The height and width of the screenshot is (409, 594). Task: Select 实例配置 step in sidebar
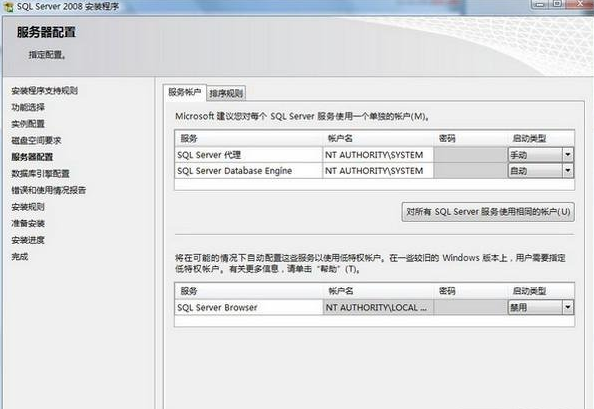[x=28, y=124]
